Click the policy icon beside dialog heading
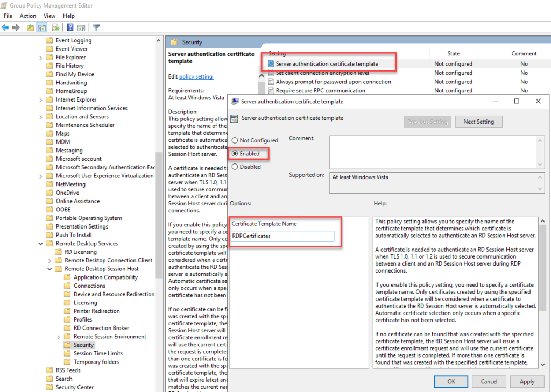Screen dimensions: 551x392 (234, 118)
